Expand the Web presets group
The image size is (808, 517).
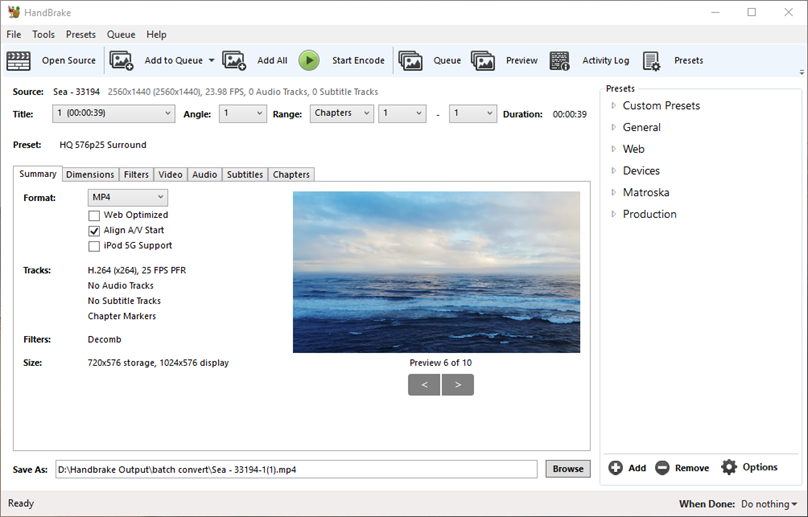click(613, 149)
